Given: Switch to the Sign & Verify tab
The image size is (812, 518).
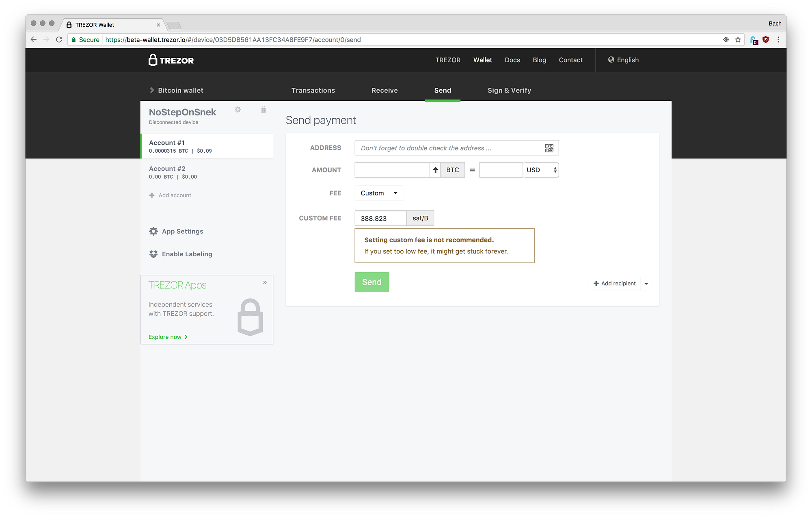Looking at the screenshot, I should tap(509, 90).
